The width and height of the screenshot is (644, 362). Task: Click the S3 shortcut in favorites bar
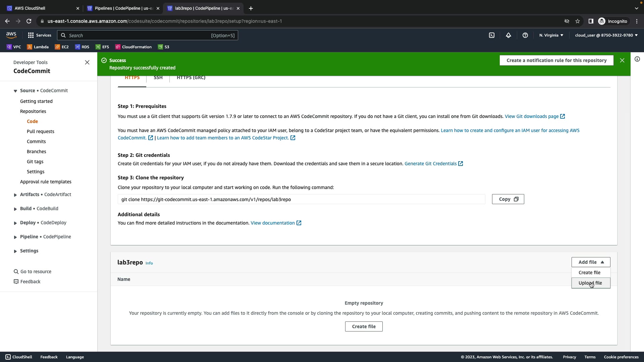(x=164, y=47)
